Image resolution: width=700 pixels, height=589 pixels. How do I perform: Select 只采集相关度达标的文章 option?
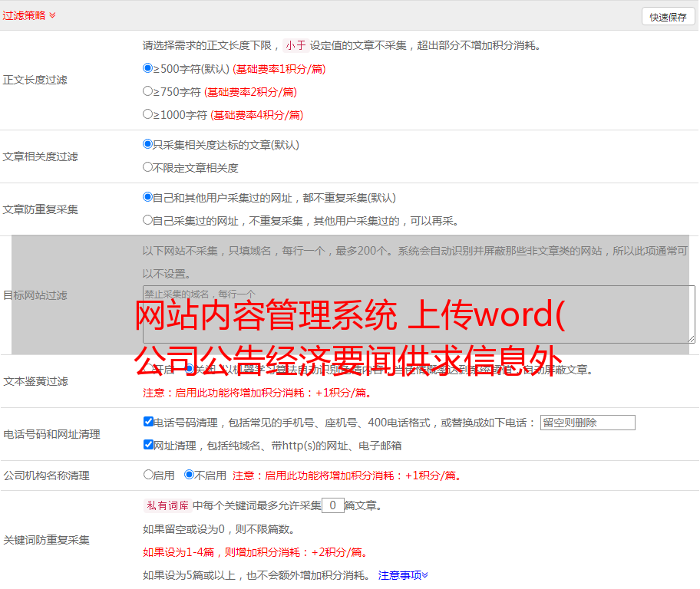coord(148,144)
